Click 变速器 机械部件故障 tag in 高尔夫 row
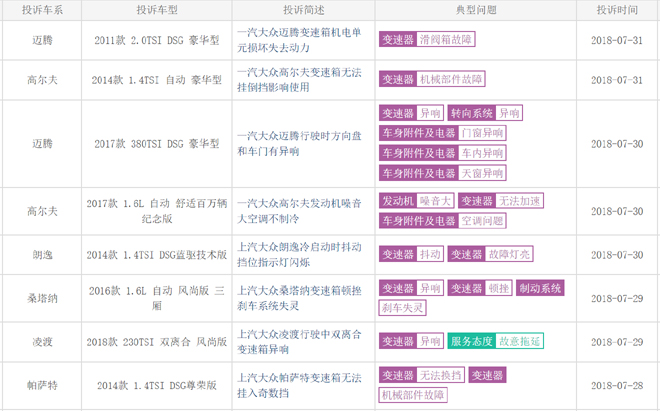This screenshot has height=411, width=660. 432,79
